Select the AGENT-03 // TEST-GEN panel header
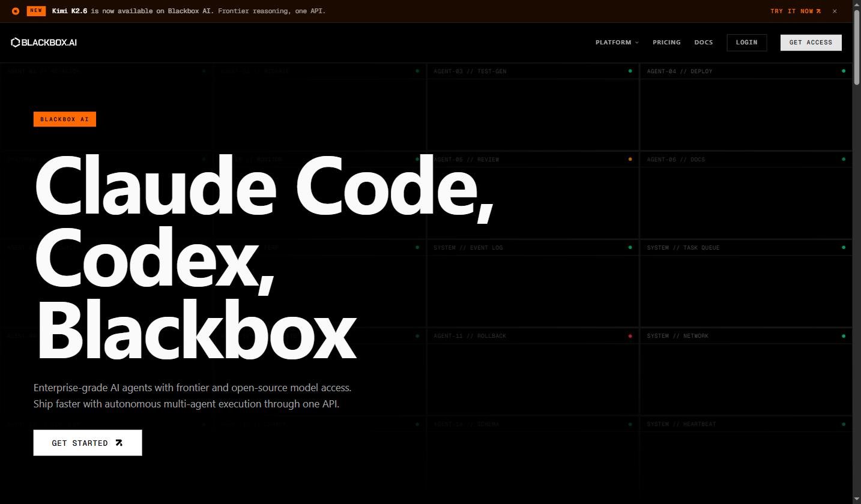This screenshot has width=861, height=504. 533,71
